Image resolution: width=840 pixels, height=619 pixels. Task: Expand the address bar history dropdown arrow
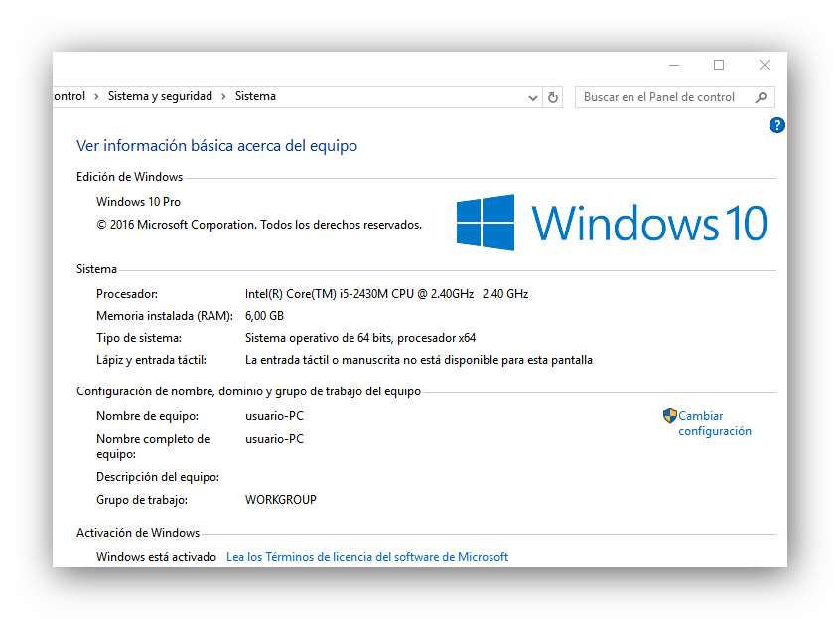(532, 98)
